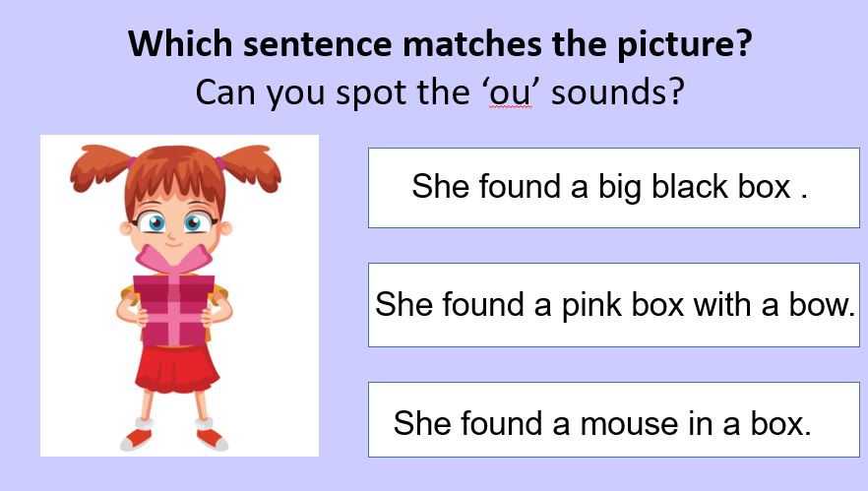868x491 pixels.
Task: Click the girl's left pigtail
Action: coord(98,166)
